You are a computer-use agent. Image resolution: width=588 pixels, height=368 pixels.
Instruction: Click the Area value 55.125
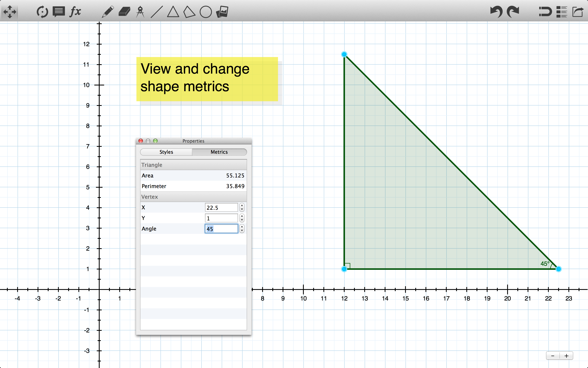235,175
